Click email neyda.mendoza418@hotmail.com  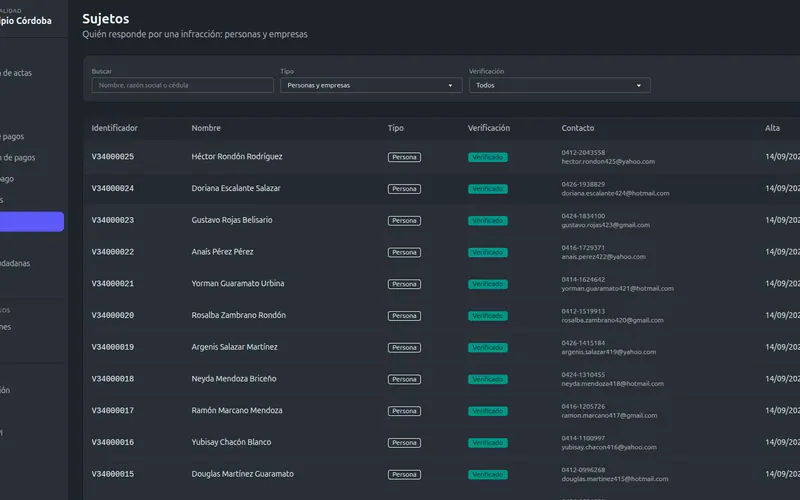coord(613,384)
